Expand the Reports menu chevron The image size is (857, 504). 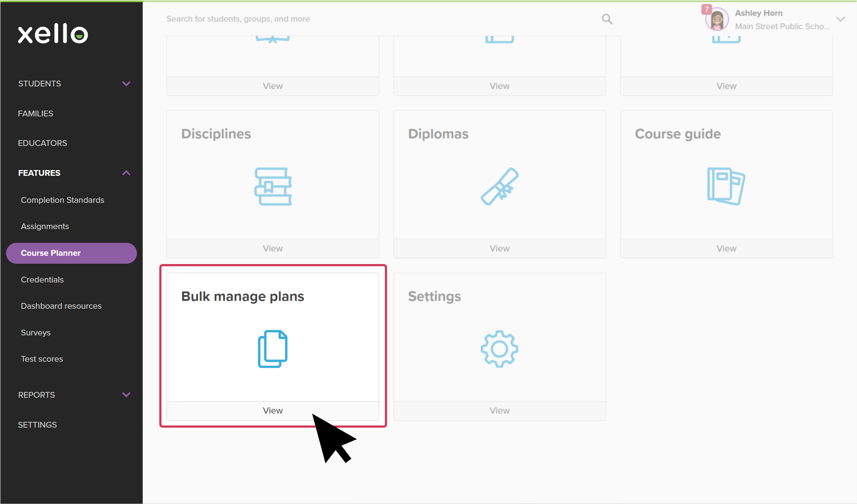pos(126,394)
